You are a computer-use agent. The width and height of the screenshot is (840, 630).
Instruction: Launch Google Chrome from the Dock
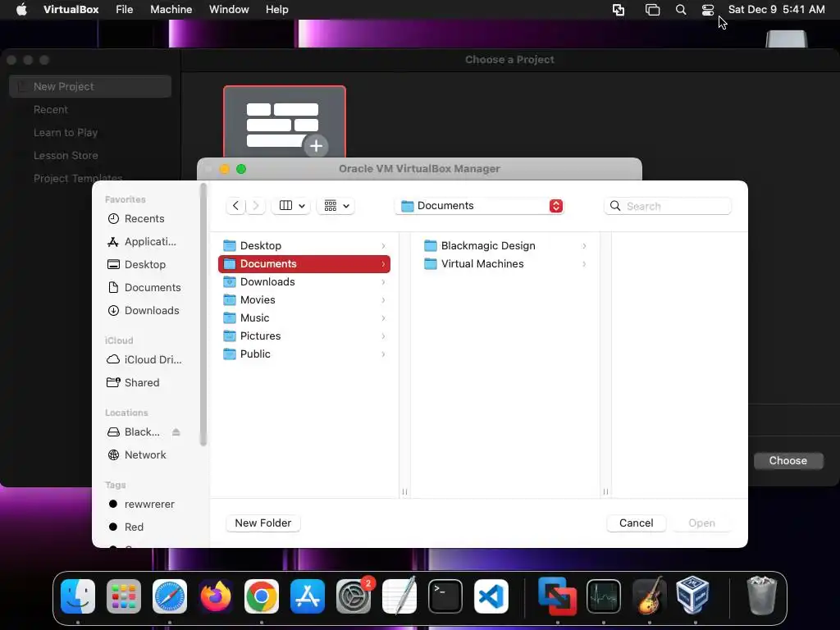(262, 596)
